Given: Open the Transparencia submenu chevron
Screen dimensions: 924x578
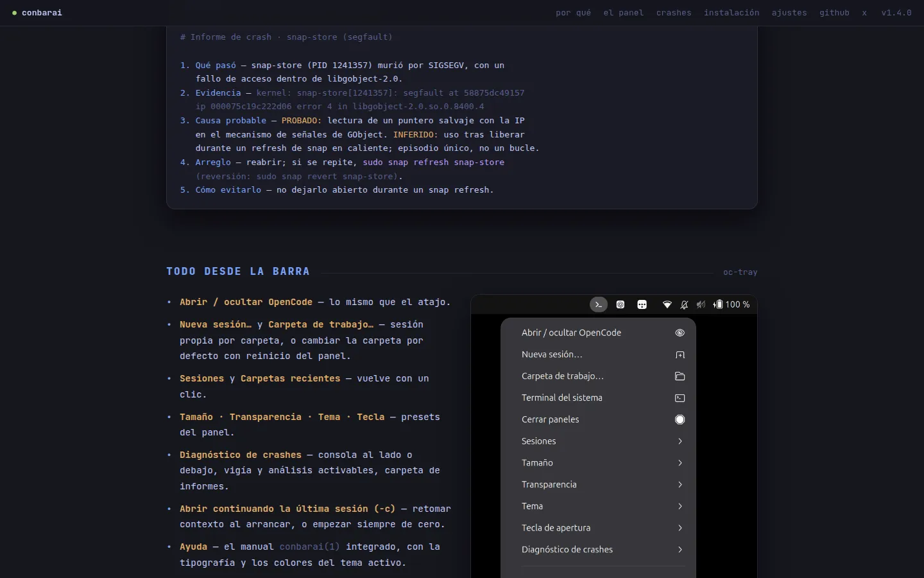Looking at the screenshot, I should pos(680,485).
